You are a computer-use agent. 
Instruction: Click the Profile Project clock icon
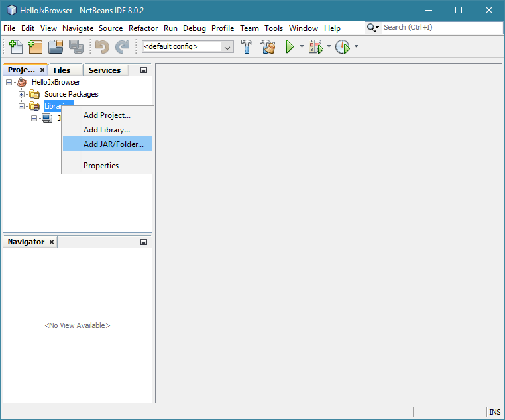point(343,46)
